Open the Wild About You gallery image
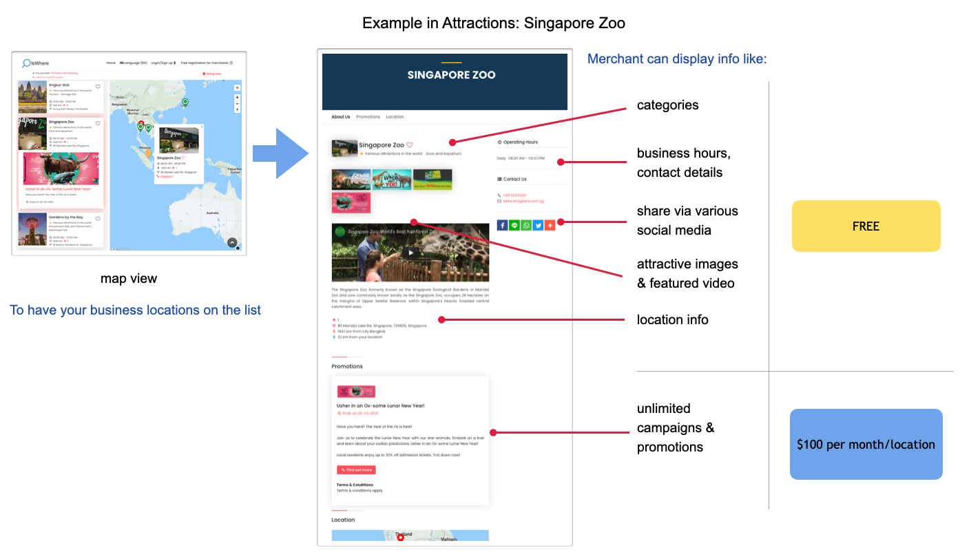The width and height of the screenshot is (980, 552). (x=392, y=180)
